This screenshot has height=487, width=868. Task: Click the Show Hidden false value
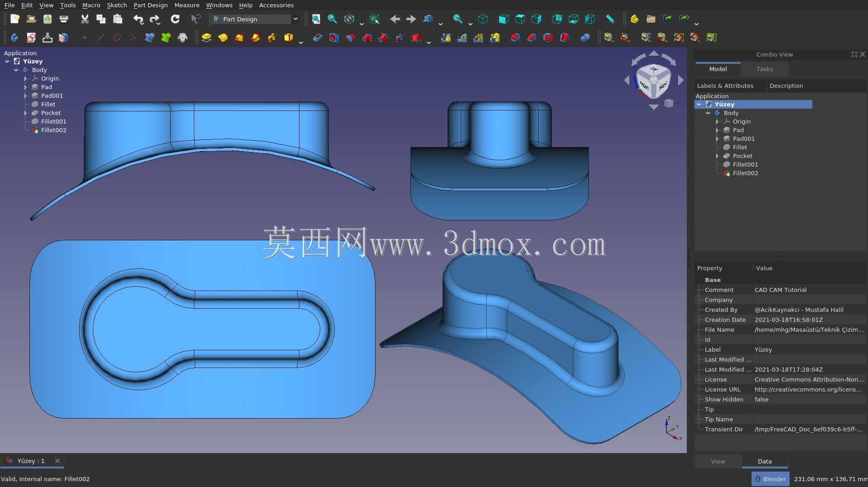(x=762, y=400)
